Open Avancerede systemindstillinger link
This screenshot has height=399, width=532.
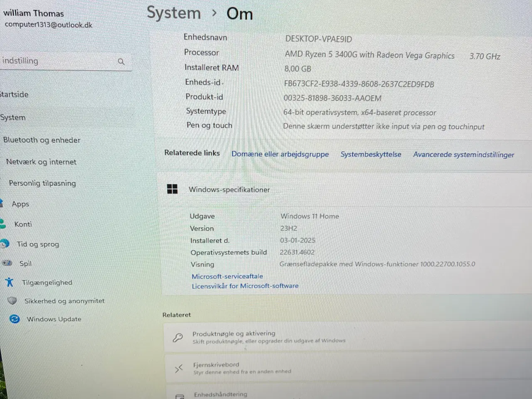[x=463, y=155]
